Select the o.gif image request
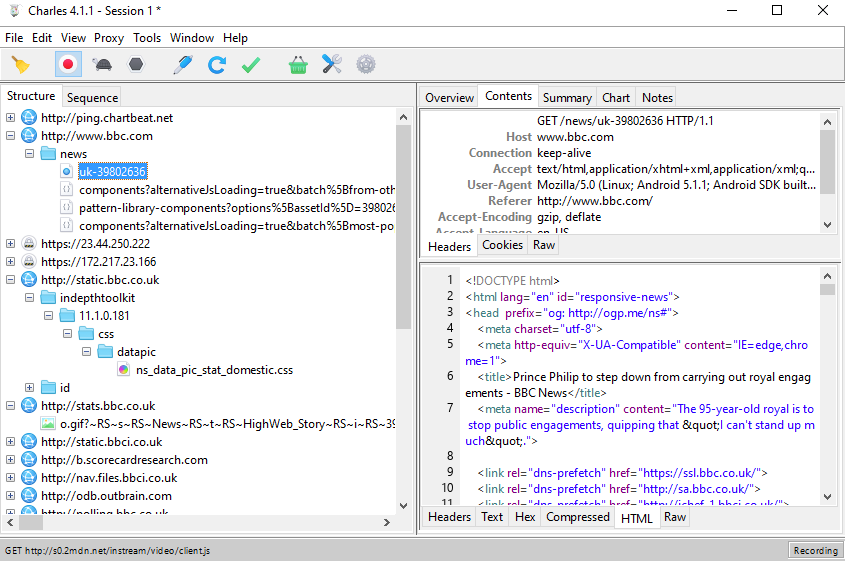The image size is (845, 561). pyautogui.click(x=227, y=424)
